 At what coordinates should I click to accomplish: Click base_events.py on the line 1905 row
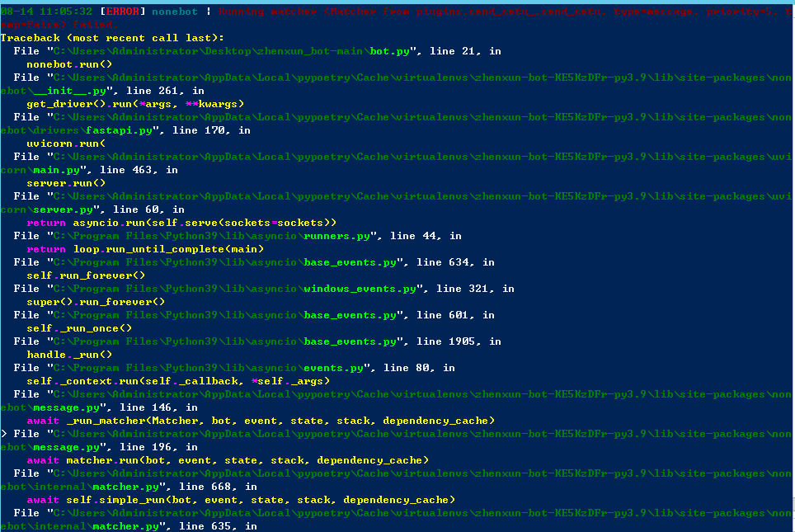coord(350,341)
